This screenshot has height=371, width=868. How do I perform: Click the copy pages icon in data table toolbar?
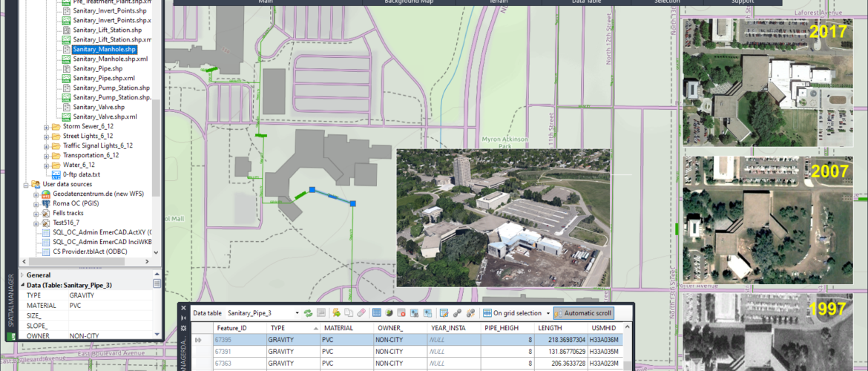(x=349, y=313)
